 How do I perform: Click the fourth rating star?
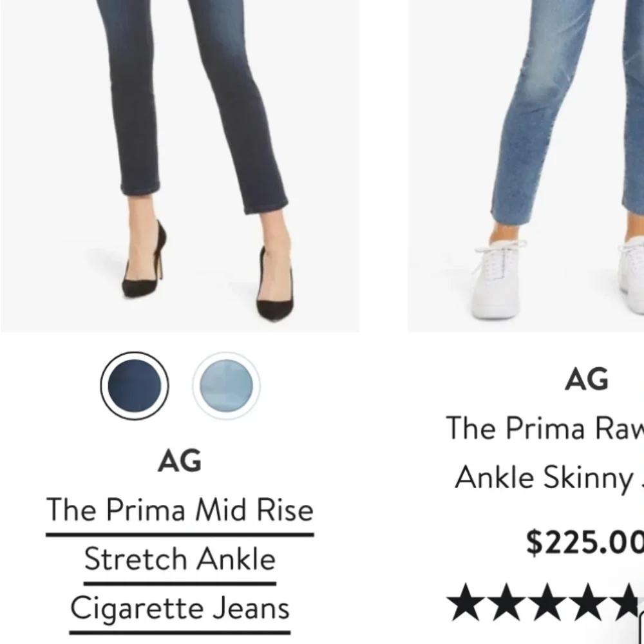pyautogui.click(x=589, y=602)
